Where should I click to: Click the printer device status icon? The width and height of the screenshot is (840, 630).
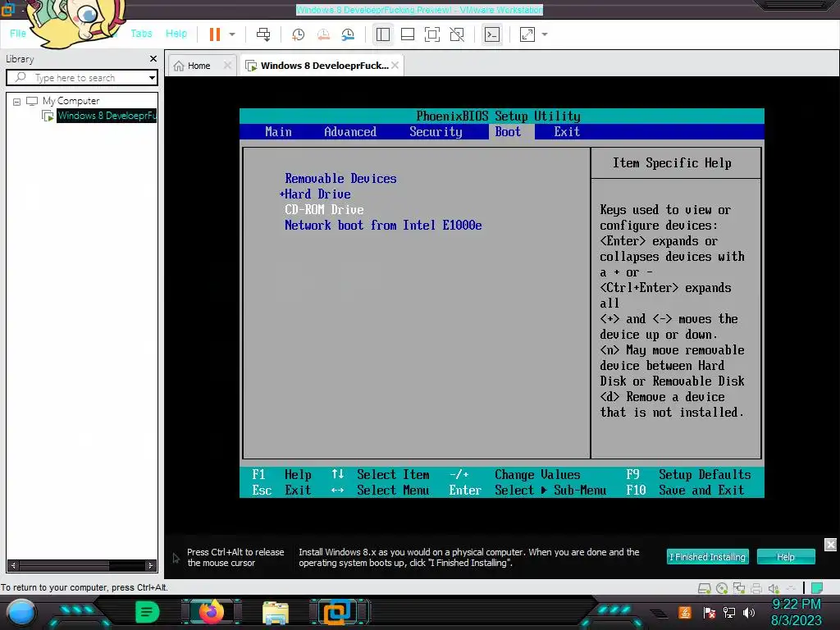pos(756,588)
